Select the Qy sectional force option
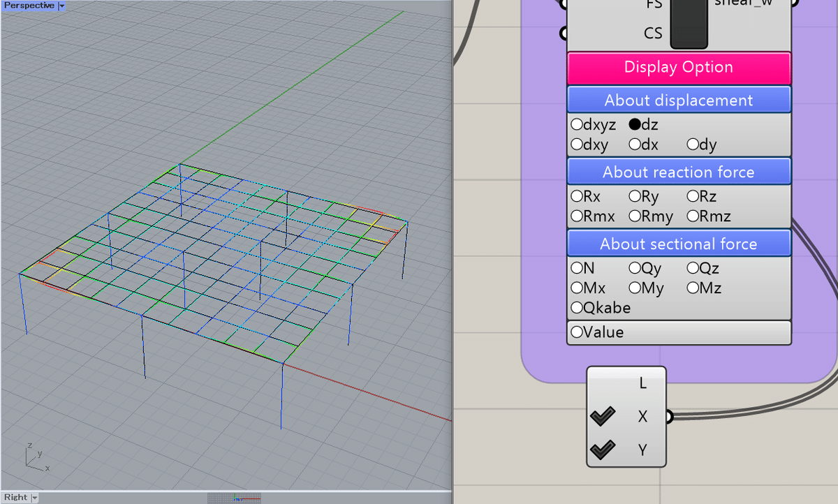 tap(635, 268)
